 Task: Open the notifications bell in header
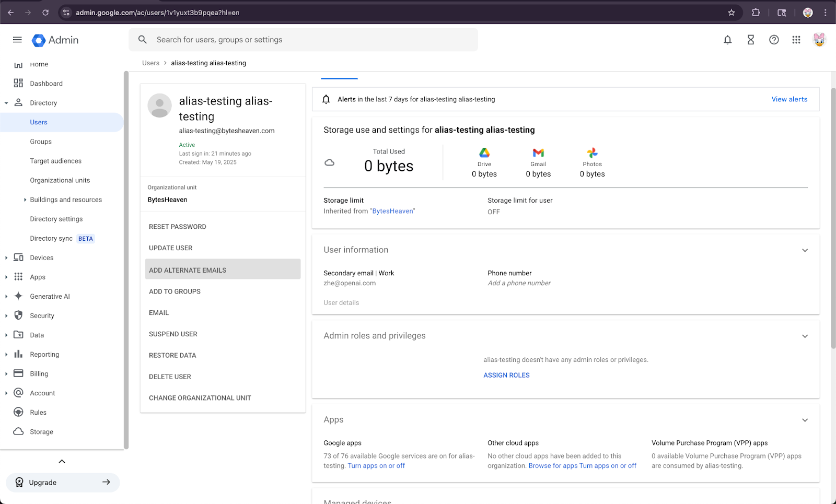tap(727, 40)
